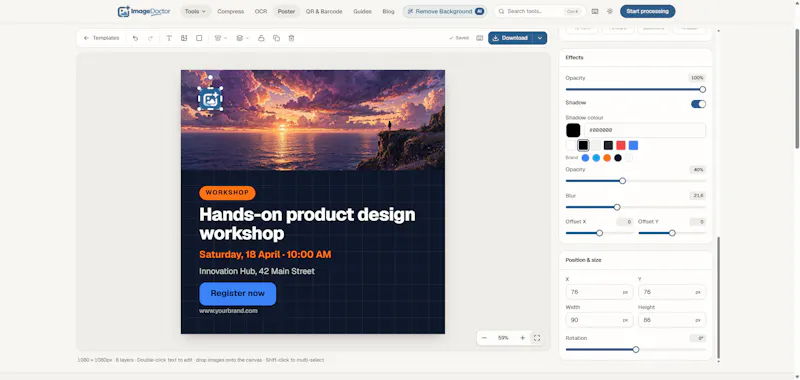Add an image layer from the toolbar
The height and width of the screenshot is (380, 800).
point(184,38)
